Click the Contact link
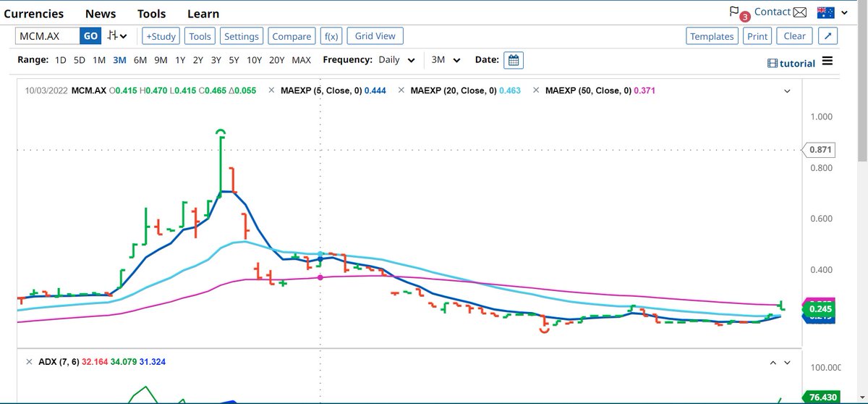The image size is (868, 404). [772, 12]
